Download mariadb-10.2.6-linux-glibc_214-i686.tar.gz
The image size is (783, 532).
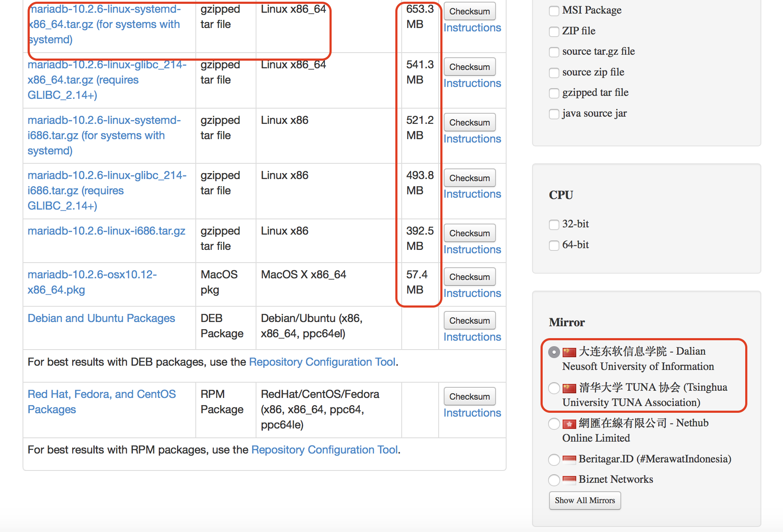[x=107, y=190]
